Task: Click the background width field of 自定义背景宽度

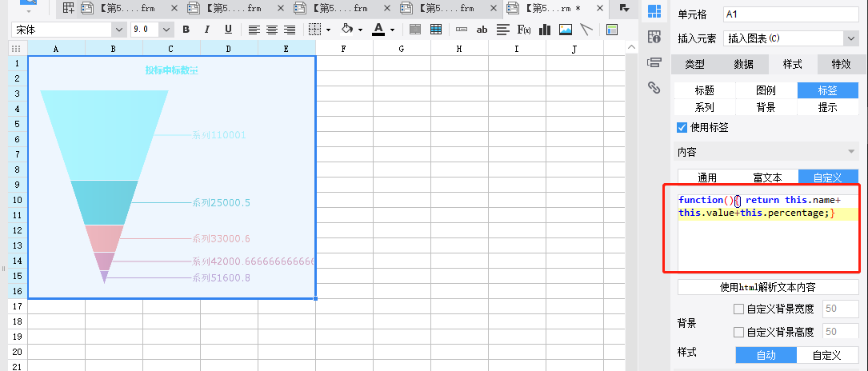Action: pyautogui.click(x=841, y=309)
